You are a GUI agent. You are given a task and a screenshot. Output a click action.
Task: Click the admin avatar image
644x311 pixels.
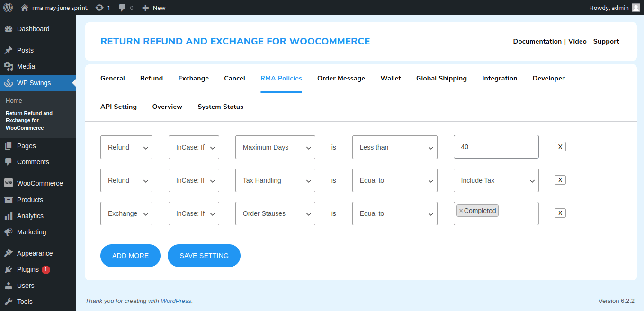tap(635, 8)
